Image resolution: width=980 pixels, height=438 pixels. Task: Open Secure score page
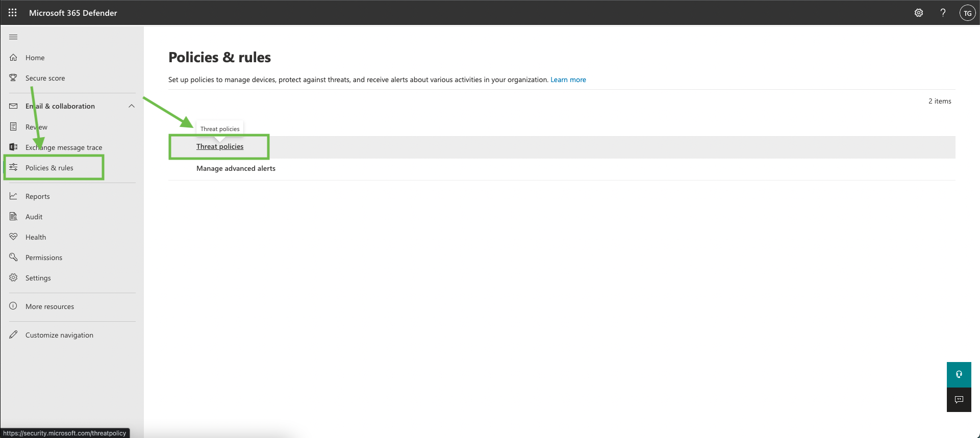pyautogui.click(x=45, y=78)
